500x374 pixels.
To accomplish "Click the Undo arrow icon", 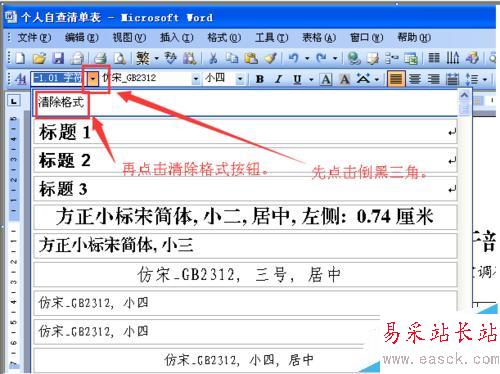I will tap(294, 58).
